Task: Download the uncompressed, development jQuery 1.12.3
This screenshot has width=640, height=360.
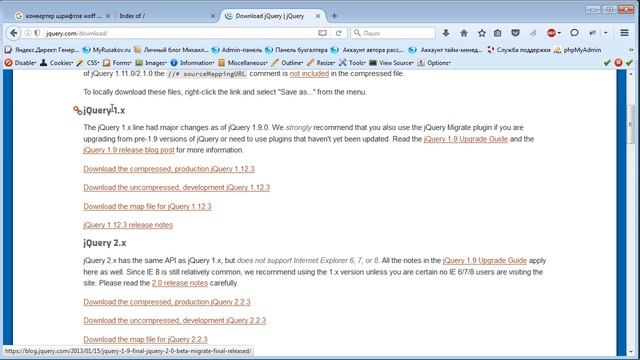Action: click(177, 187)
